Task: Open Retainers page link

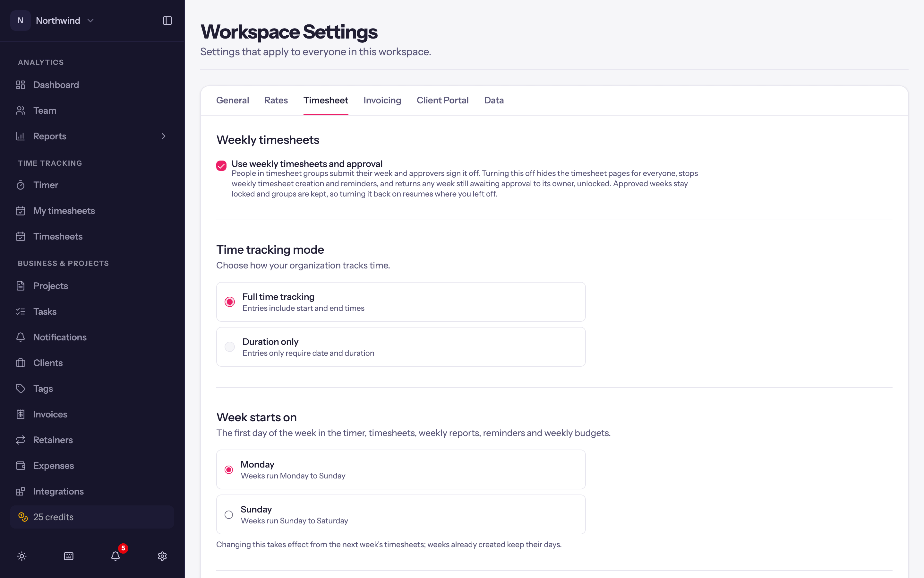Action: [92, 440]
